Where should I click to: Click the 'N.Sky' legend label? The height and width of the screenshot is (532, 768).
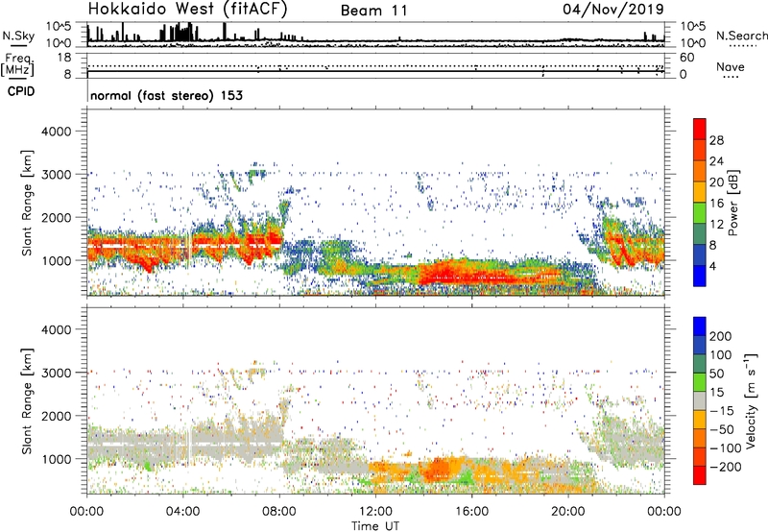(18, 36)
